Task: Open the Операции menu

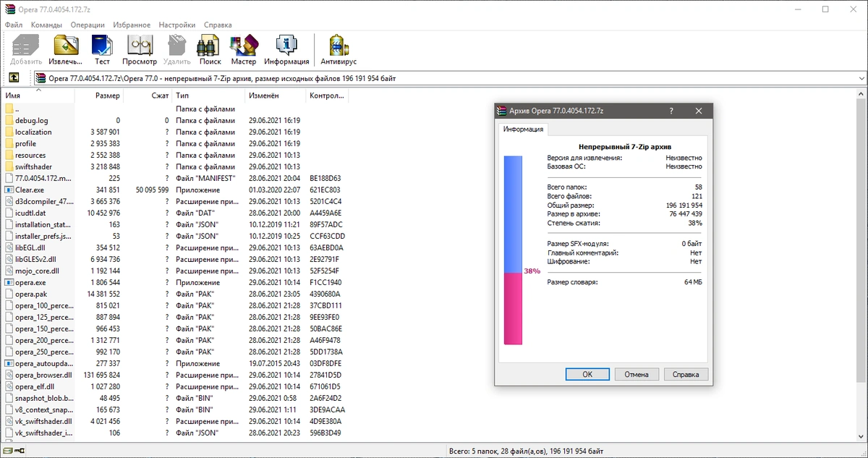Action: click(88, 25)
